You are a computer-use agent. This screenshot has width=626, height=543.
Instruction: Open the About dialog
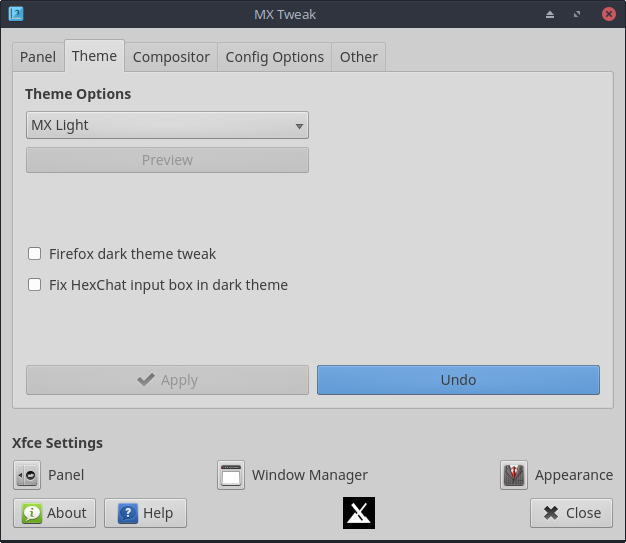tap(54, 513)
